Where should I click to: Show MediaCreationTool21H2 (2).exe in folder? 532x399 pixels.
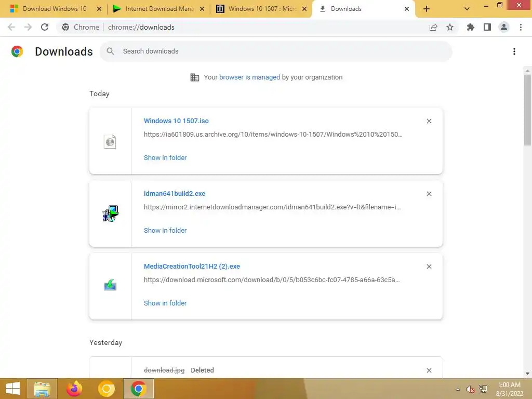point(165,303)
